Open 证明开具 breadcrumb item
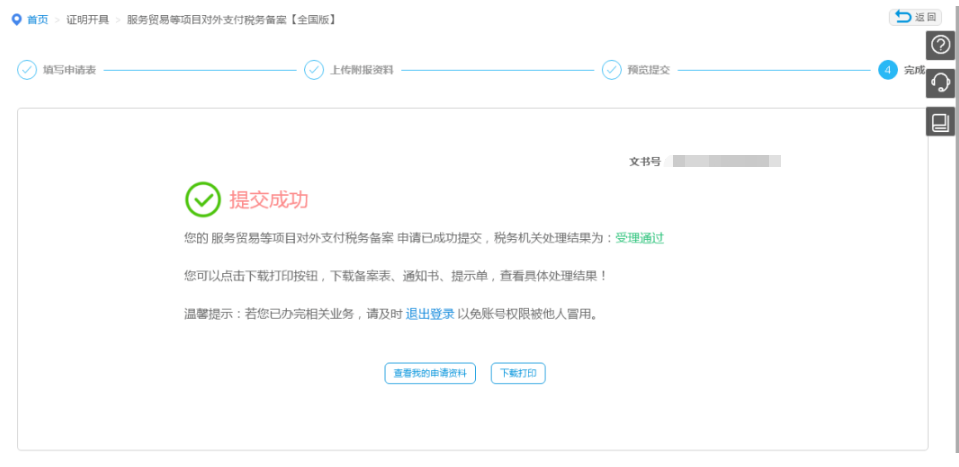The height and width of the screenshot is (467, 959). point(87,20)
